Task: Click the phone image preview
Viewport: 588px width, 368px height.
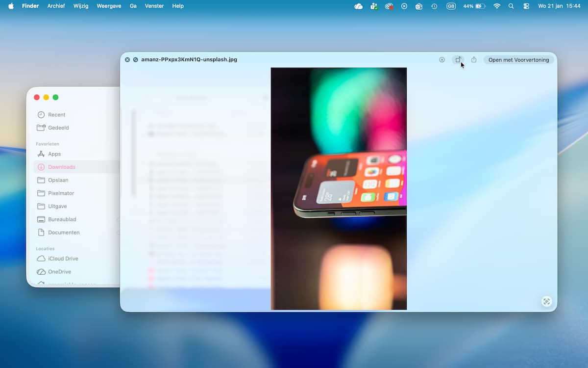Action: coord(339,188)
